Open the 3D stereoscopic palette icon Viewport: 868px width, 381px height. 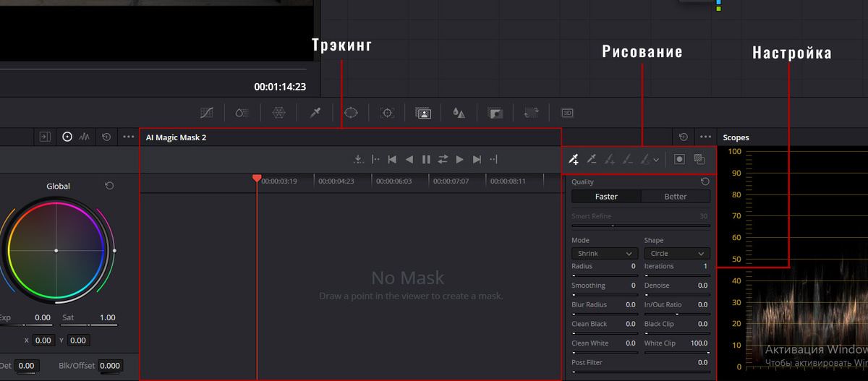[x=568, y=113]
